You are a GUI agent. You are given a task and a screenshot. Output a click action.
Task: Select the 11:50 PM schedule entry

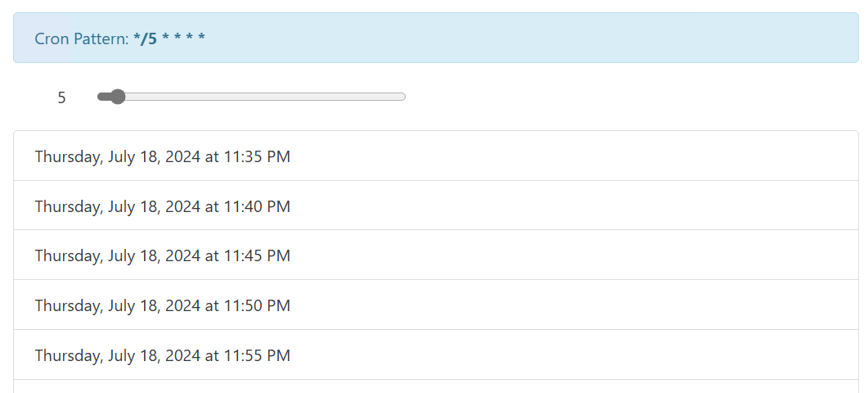click(x=435, y=305)
